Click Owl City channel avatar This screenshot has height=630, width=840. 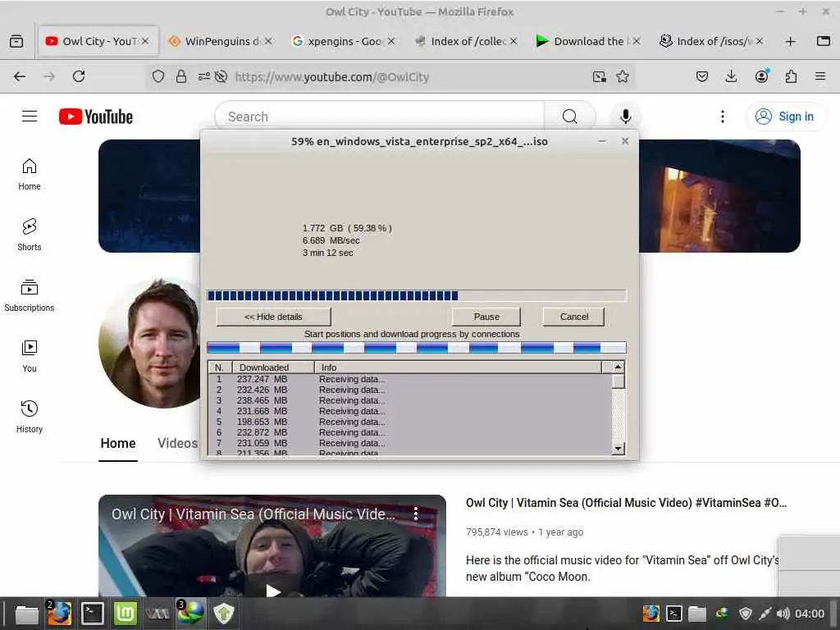coord(150,343)
